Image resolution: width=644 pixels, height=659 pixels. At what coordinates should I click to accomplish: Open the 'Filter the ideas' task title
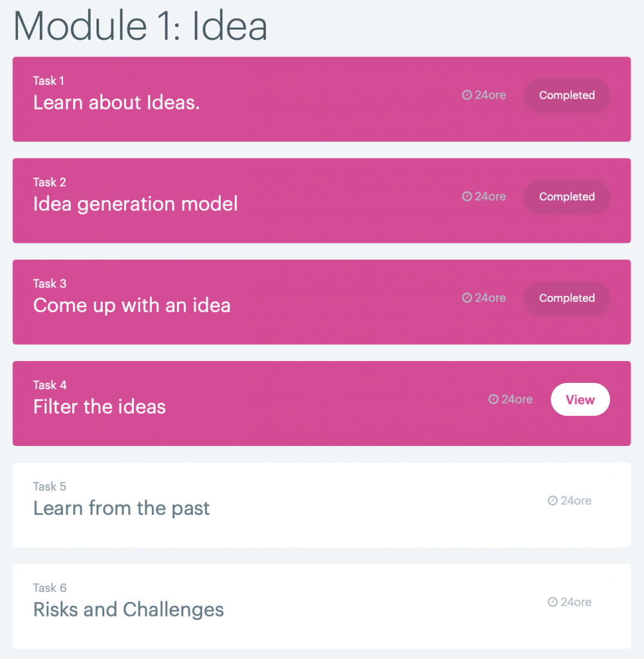point(100,407)
